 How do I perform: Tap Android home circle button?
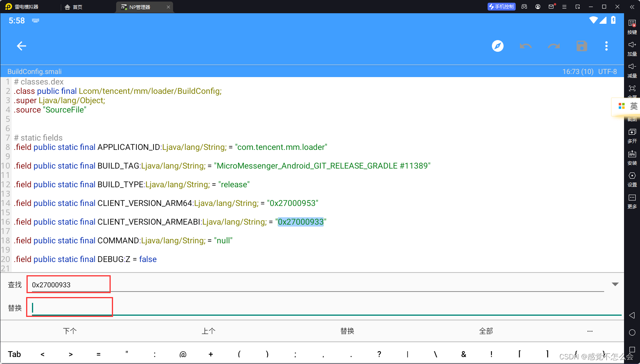click(x=632, y=332)
